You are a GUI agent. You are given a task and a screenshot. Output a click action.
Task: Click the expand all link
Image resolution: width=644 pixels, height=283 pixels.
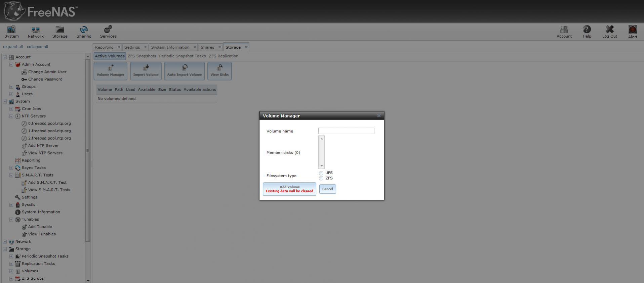tap(13, 47)
